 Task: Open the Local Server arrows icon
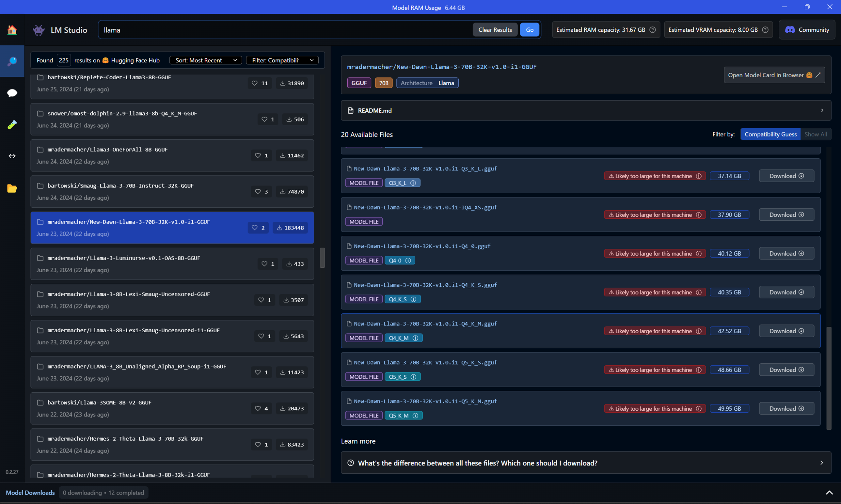[x=12, y=156]
